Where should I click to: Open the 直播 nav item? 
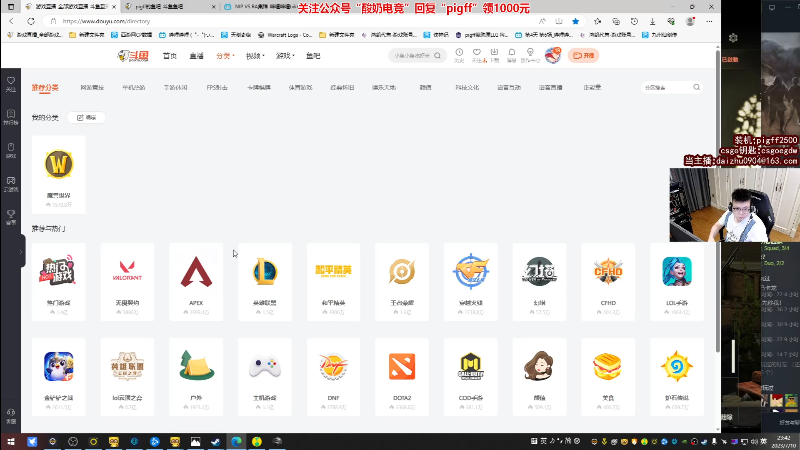pyautogui.click(x=196, y=56)
